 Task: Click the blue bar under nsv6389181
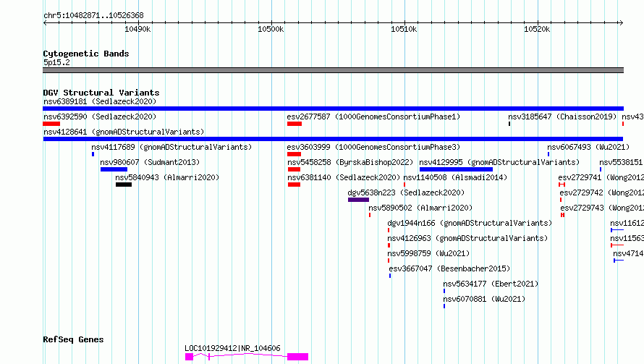click(333, 109)
